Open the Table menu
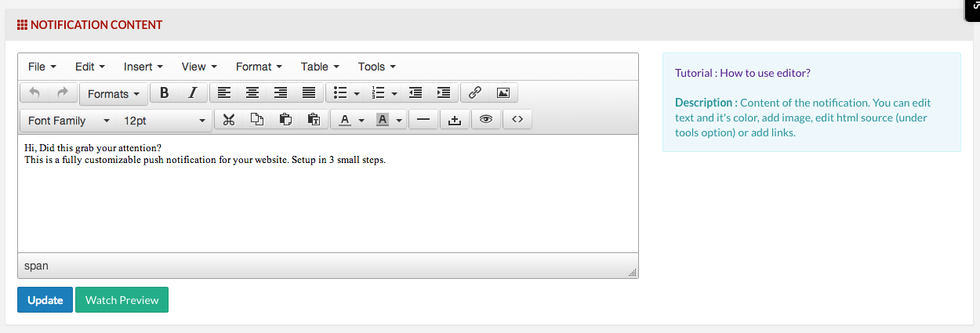 click(x=321, y=67)
